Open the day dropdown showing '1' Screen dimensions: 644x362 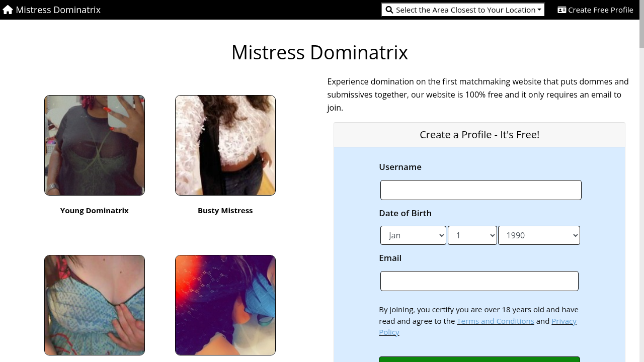pos(472,235)
